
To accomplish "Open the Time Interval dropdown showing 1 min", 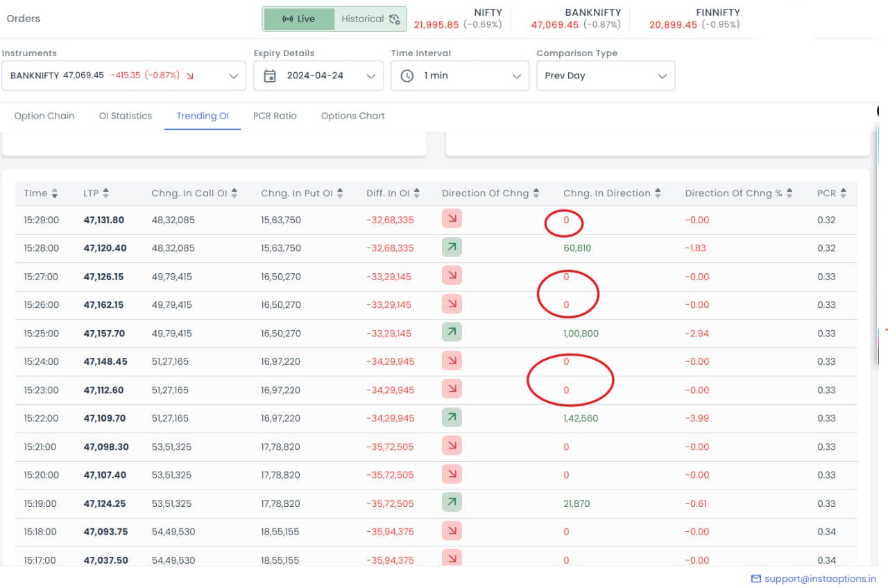I will click(460, 76).
